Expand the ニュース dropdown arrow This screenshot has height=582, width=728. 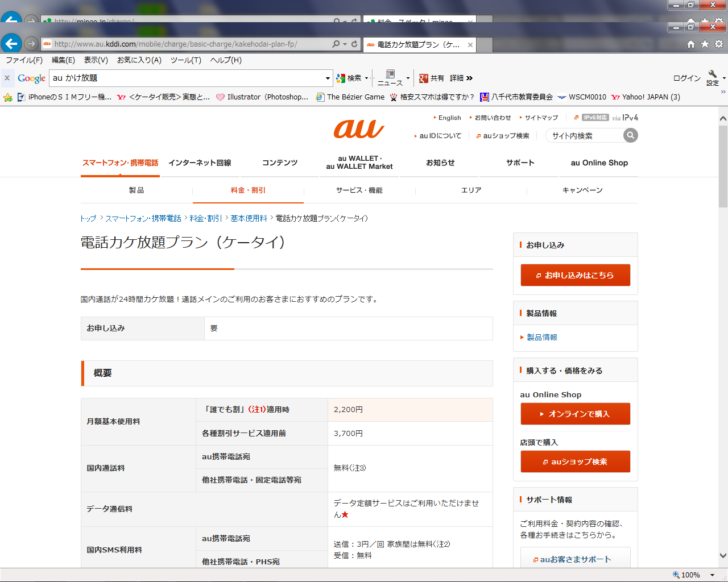click(408, 78)
